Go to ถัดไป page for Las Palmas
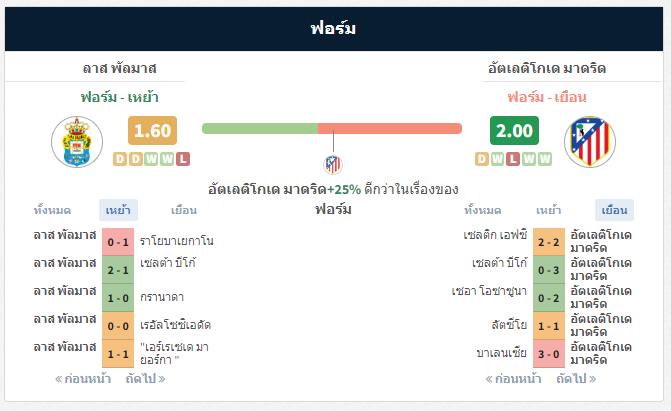671x411 pixels. pyautogui.click(x=145, y=379)
